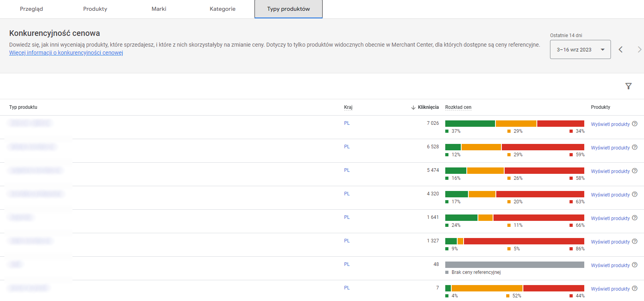644x301 pixels.
Task: Click the Rozkład cen column header
Action: [458, 107]
